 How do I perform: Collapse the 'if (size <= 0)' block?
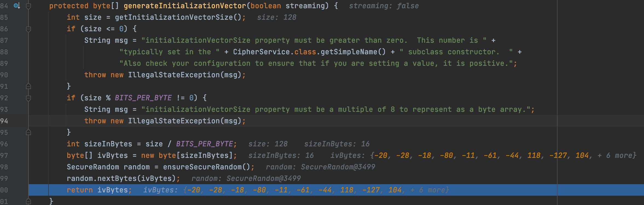28,29
